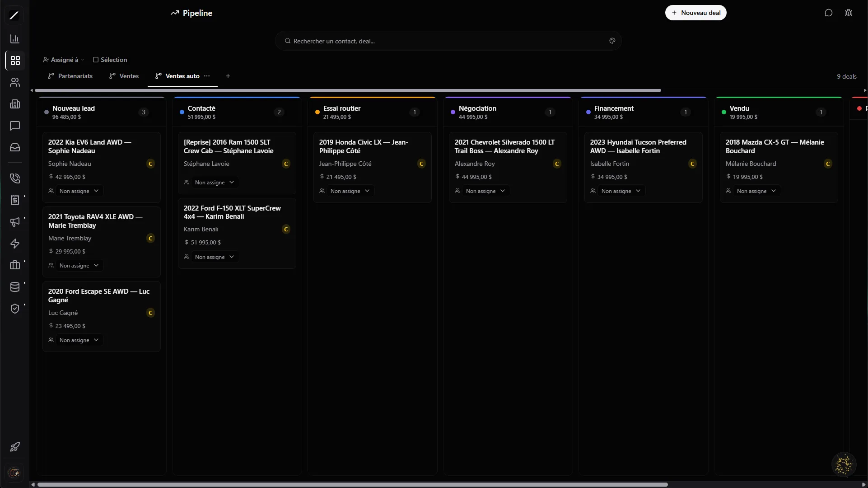This screenshot has width=868, height=488.
Task: Open assignee dropdown on Kia EV6 deal
Action: click(79, 191)
